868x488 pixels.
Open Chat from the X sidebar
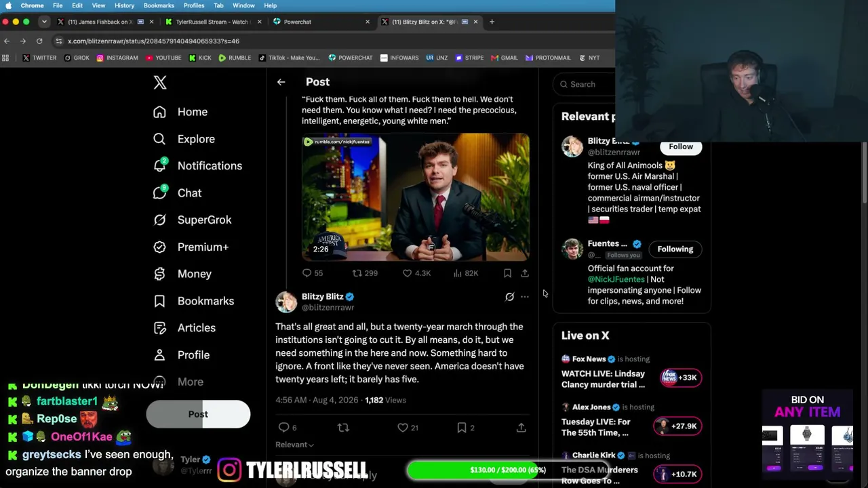178,193
